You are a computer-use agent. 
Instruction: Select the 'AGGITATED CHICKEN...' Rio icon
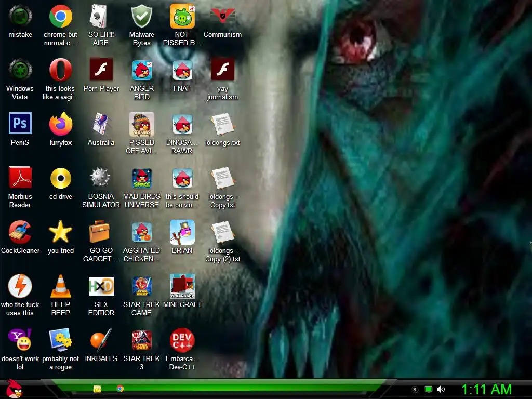pyautogui.click(x=141, y=232)
